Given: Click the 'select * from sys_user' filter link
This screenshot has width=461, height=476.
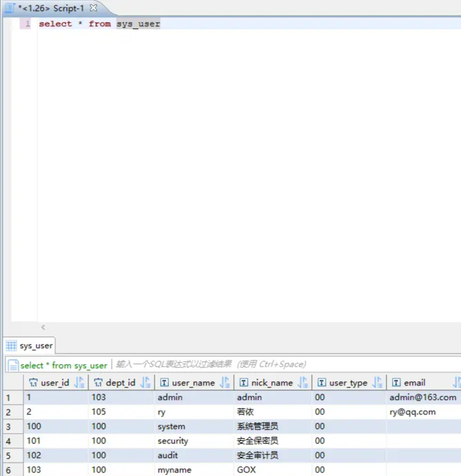Looking at the screenshot, I should 63,365.
